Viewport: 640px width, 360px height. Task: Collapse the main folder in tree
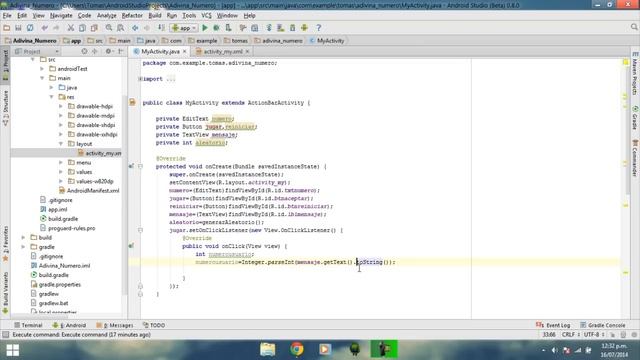tap(42, 78)
